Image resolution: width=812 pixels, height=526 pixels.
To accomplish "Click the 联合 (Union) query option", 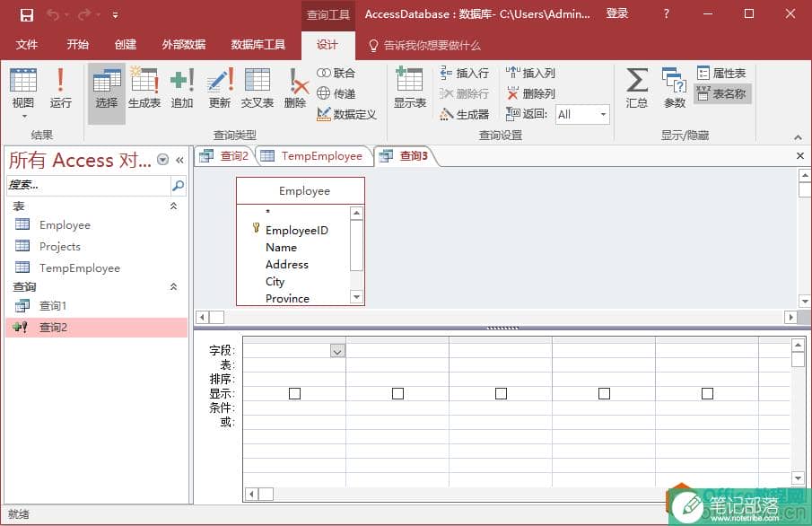I will 336,73.
